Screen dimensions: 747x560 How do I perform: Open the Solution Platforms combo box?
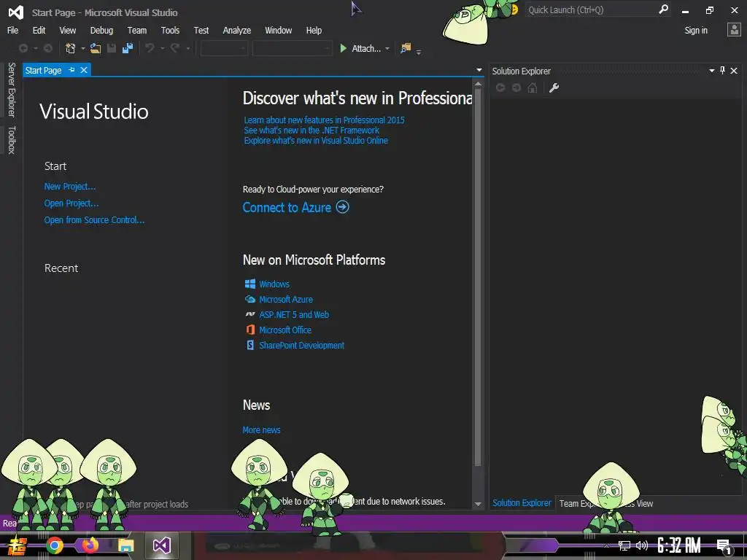tap(292, 48)
